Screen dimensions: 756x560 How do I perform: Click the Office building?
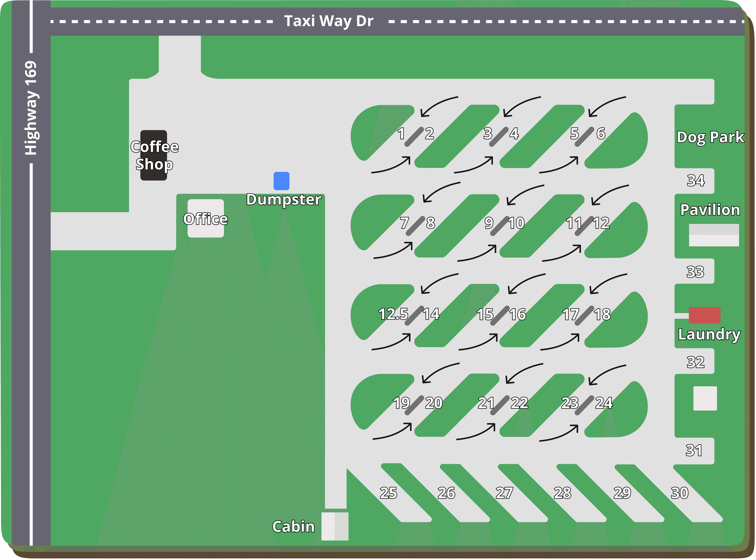[x=206, y=218]
